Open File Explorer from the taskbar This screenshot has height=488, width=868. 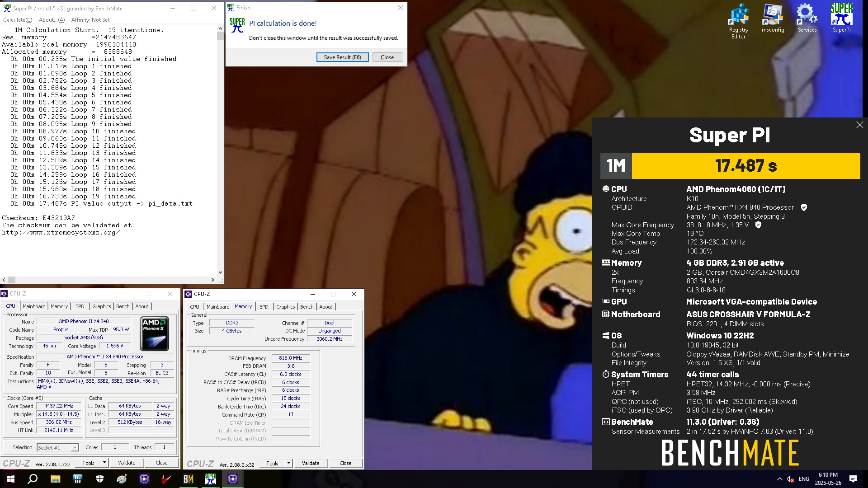55,479
